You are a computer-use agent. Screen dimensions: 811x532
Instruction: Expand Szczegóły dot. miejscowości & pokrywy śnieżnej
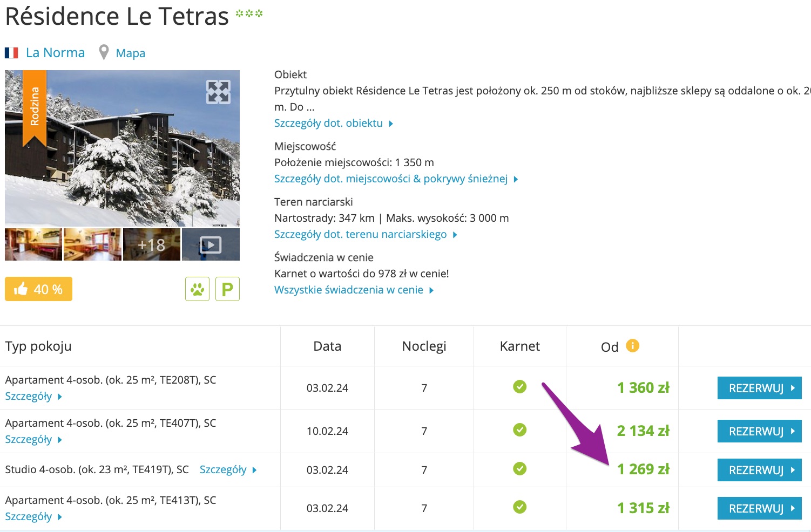click(x=396, y=179)
